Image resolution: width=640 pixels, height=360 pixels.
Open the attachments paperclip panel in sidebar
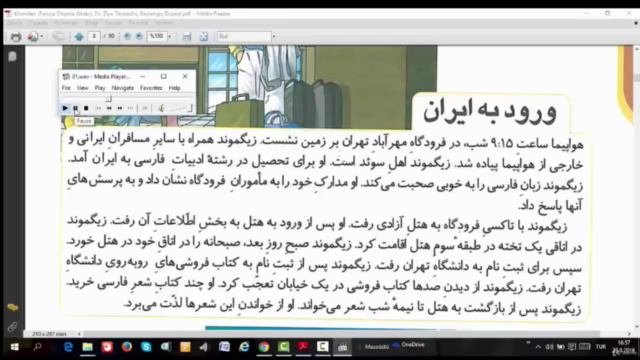pyautogui.click(x=12, y=327)
